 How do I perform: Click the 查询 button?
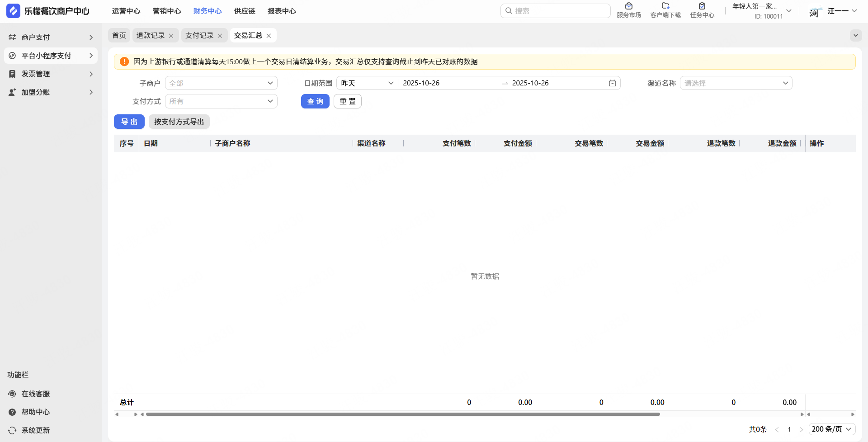point(315,101)
